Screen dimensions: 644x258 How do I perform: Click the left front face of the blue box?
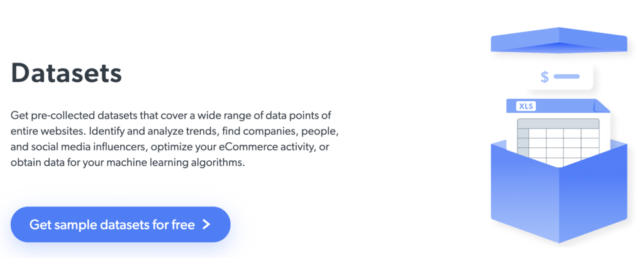click(x=523, y=189)
